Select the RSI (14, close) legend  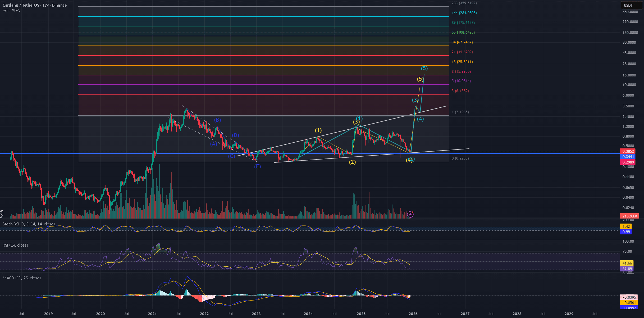pos(15,245)
